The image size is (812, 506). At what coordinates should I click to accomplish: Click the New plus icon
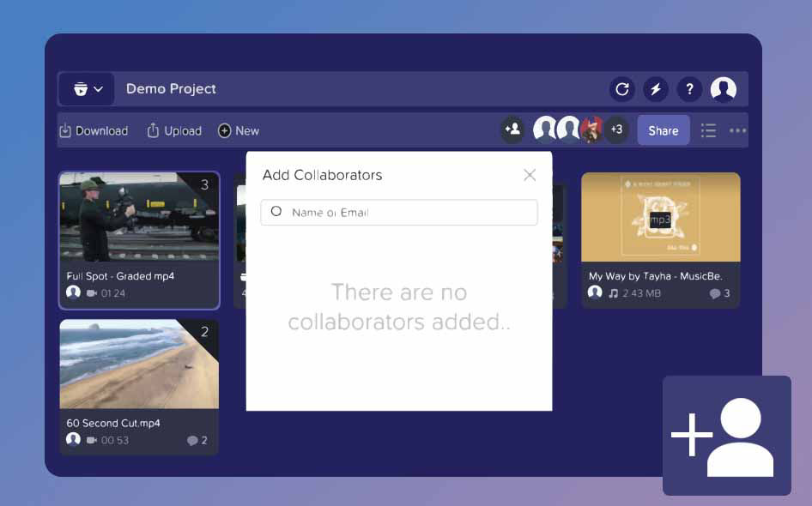coord(225,130)
